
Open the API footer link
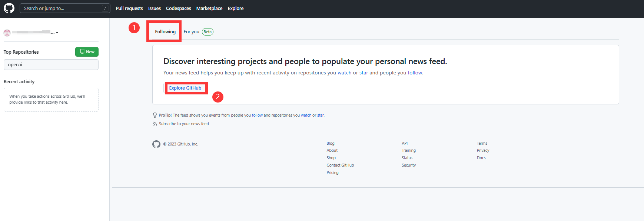point(405,143)
